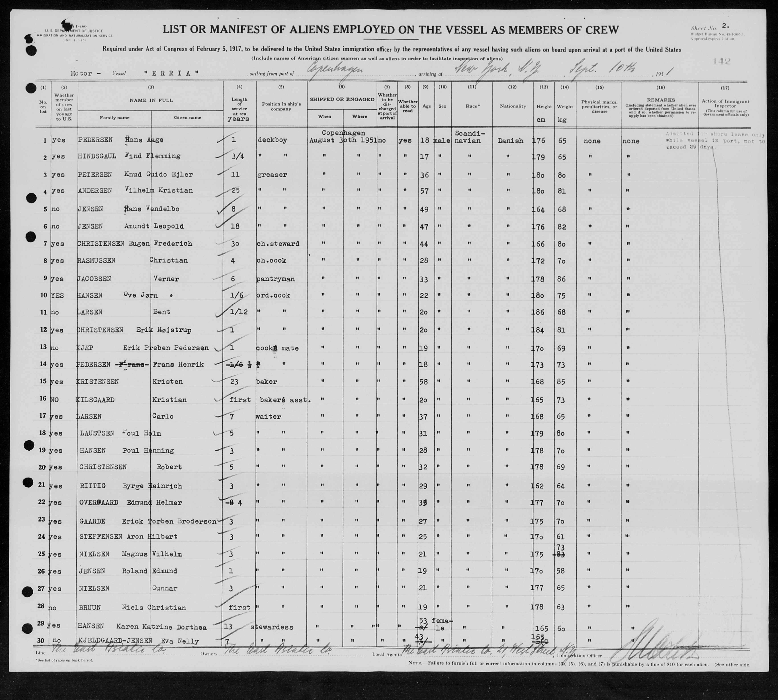Viewport: 778px width, 700px height.
Task: Click the 'Admitted for shore leave only' stamp
Action: pyautogui.click(x=715, y=140)
